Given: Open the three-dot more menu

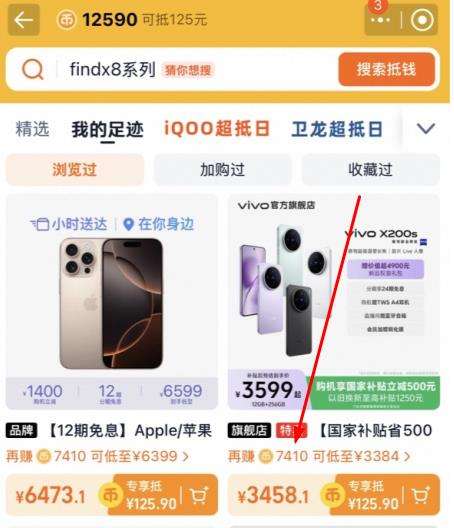Looking at the screenshot, I should click(x=380, y=20).
